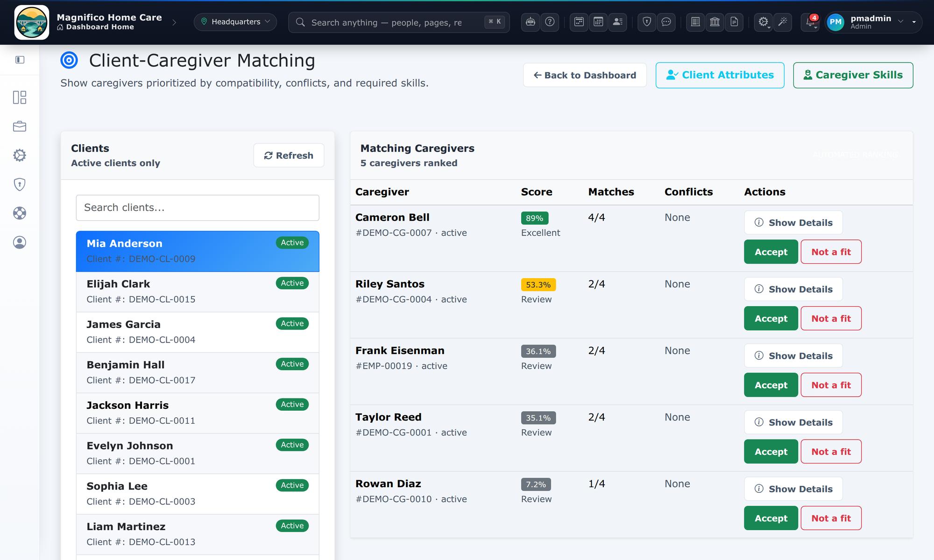The image size is (934, 560).
Task: Open the help question mark icon
Action: pyautogui.click(x=550, y=22)
